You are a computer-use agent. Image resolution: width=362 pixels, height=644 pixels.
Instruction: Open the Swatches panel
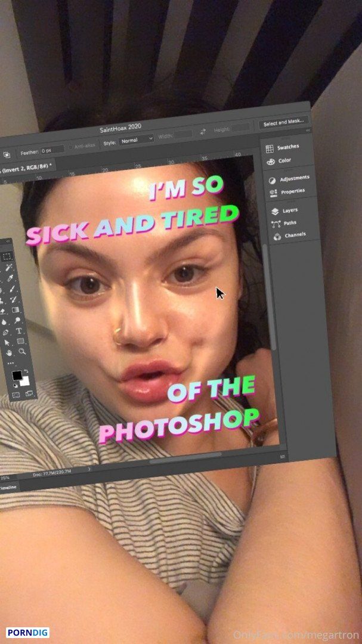pos(282,148)
